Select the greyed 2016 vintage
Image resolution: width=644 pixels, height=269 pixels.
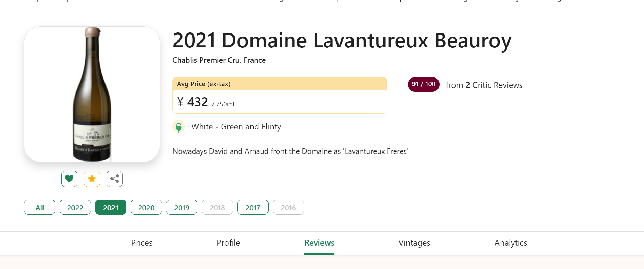click(x=288, y=207)
